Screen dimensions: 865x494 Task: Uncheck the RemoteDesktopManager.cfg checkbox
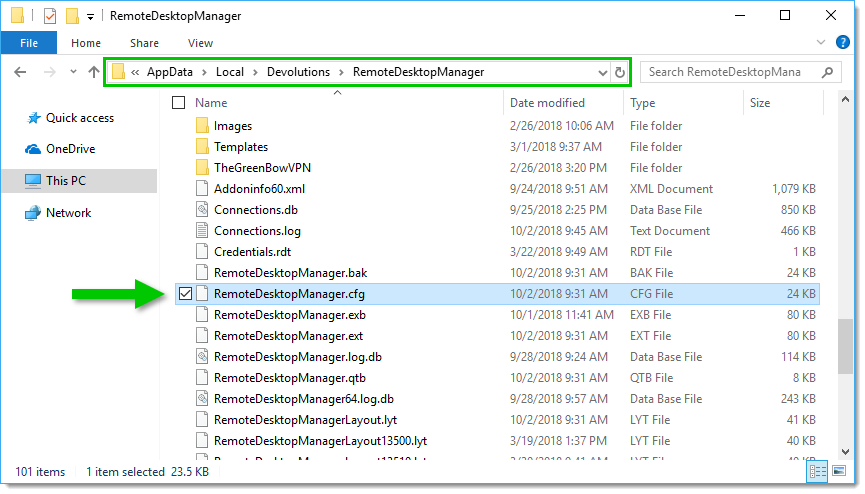(185, 294)
